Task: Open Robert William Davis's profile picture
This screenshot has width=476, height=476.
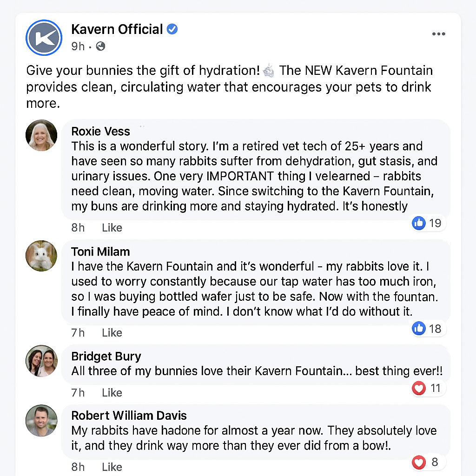Action: click(41, 421)
